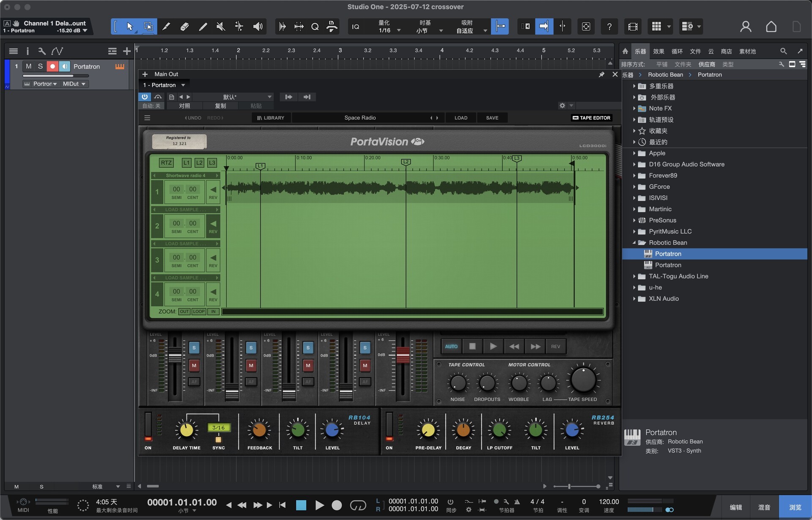Enable the AUTO tape transport button
Screen dimensions: 812x520
click(x=451, y=347)
